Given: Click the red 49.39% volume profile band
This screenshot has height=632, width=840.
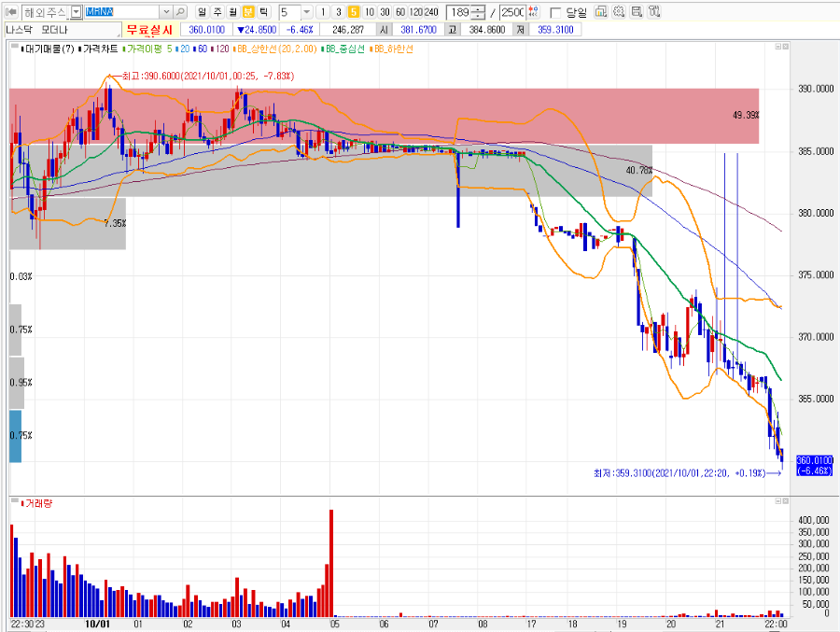Looking at the screenshot, I should [385, 116].
